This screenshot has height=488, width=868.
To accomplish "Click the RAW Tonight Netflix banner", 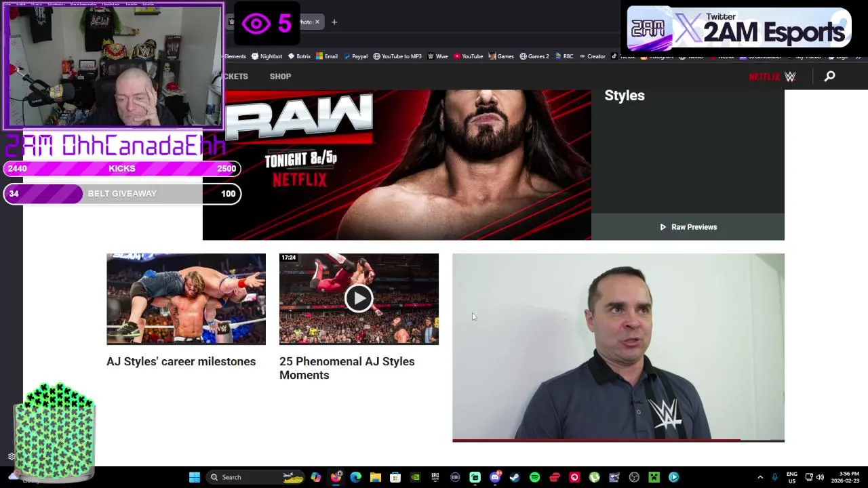I will coord(397,165).
